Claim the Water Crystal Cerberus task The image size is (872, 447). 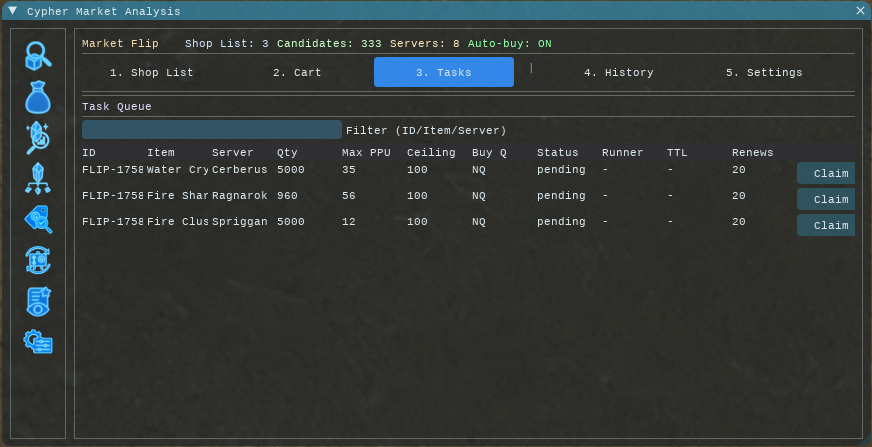tap(826, 174)
